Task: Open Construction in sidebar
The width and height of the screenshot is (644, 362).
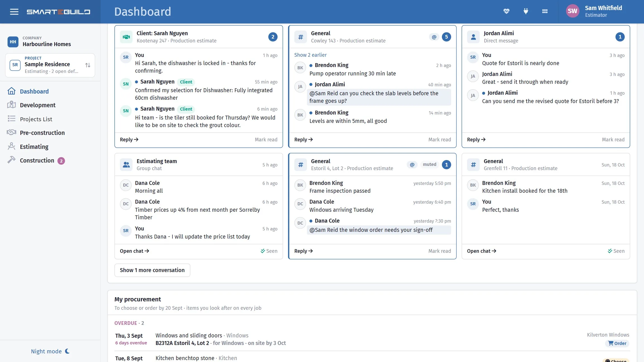Action: point(37,160)
